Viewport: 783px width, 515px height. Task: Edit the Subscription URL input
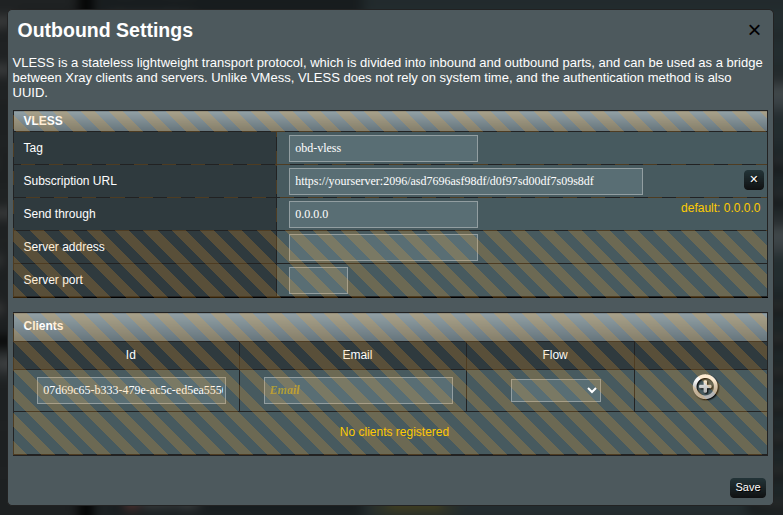pyautogui.click(x=465, y=181)
